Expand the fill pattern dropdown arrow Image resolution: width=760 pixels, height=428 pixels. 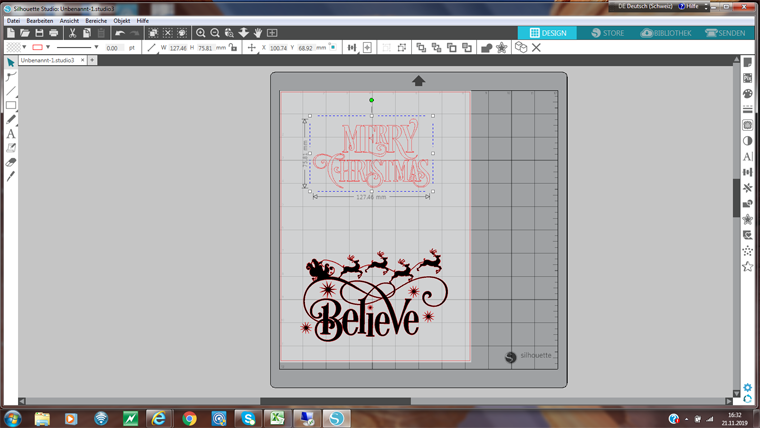click(24, 47)
